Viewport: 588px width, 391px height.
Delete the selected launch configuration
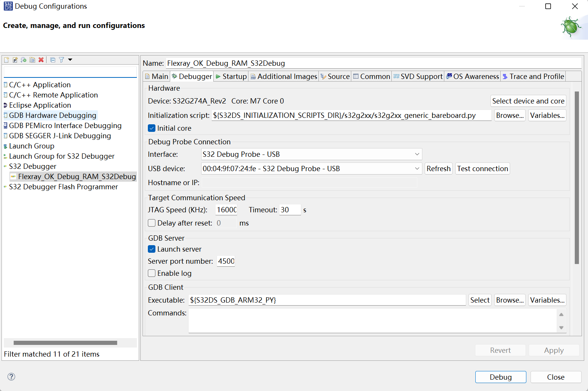pos(41,60)
